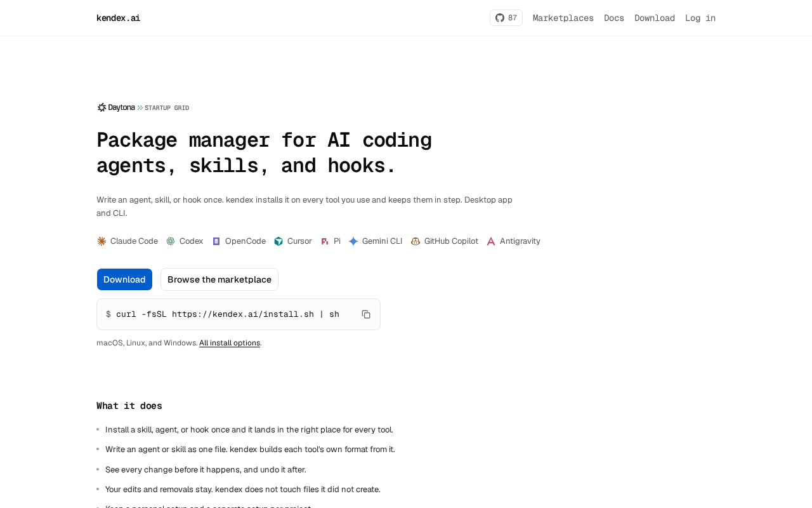The image size is (812, 508).
Task: Click the 'Write an agent, skill, or hook once' paragraph
Action: 304,206
